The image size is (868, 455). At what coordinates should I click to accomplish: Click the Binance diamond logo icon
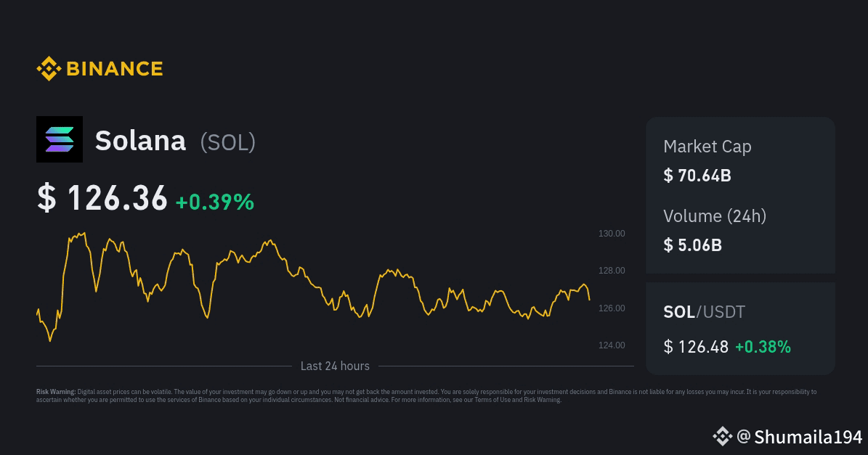49,68
